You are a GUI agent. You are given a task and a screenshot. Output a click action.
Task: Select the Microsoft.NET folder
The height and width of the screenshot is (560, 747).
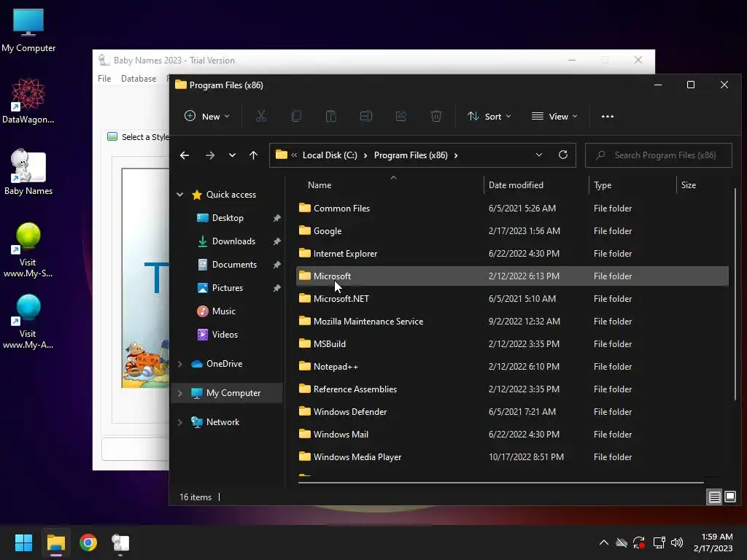point(512,298)
